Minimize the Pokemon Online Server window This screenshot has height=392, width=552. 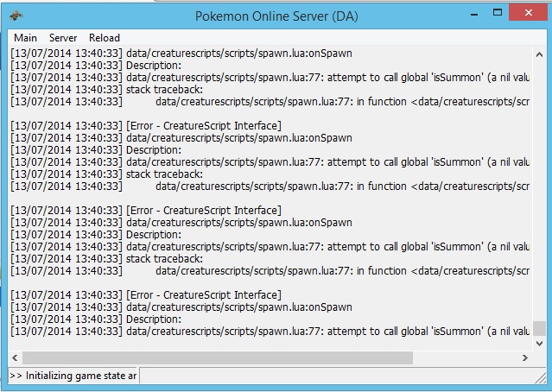coord(474,14)
